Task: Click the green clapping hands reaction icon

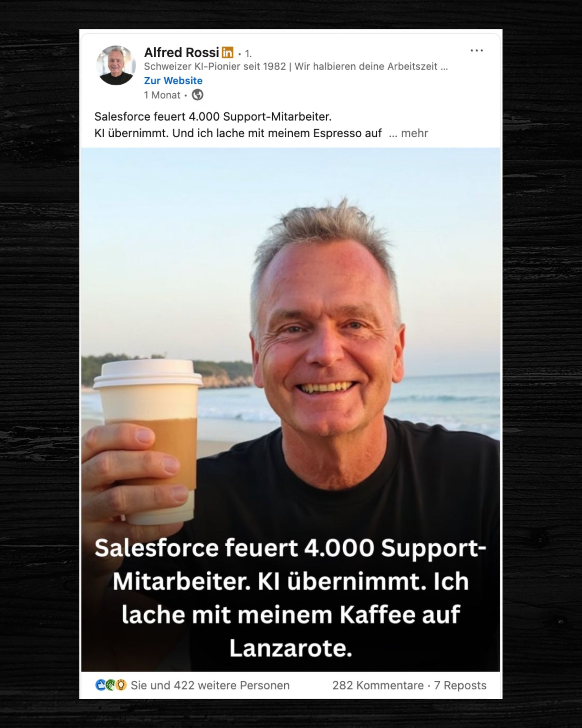Action: click(111, 685)
